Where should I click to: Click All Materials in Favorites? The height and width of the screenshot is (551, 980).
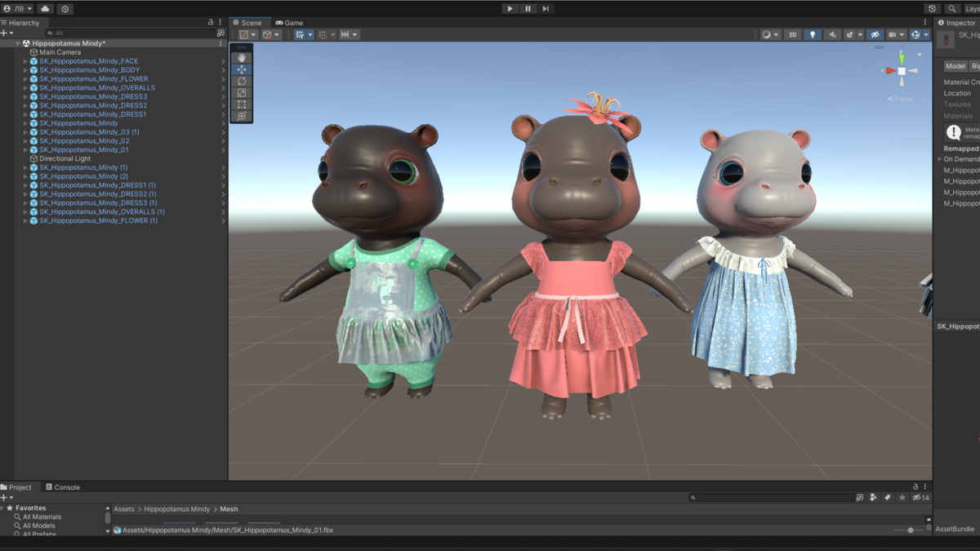pyautogui.click(x=42, y=517)
